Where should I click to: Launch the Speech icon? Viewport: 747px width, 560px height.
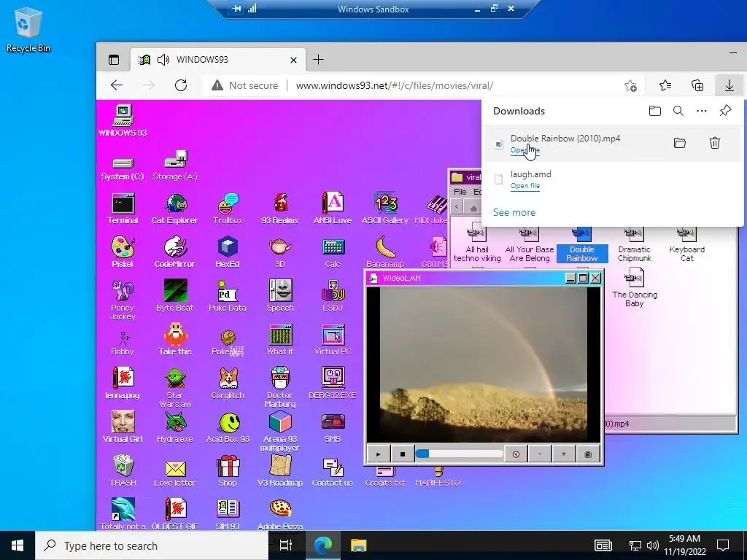point(280,296)
